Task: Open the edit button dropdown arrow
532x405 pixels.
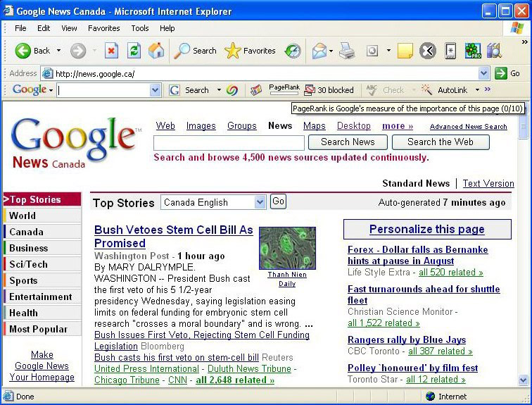Action: pyautogui.click(x=388, y=51)
